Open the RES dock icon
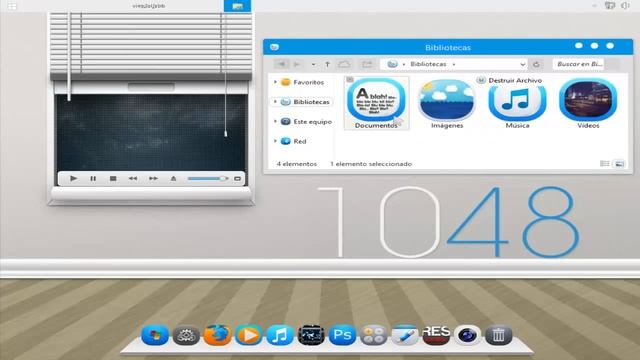This screenshot has height=360, width=640. (x=436, y=335)
